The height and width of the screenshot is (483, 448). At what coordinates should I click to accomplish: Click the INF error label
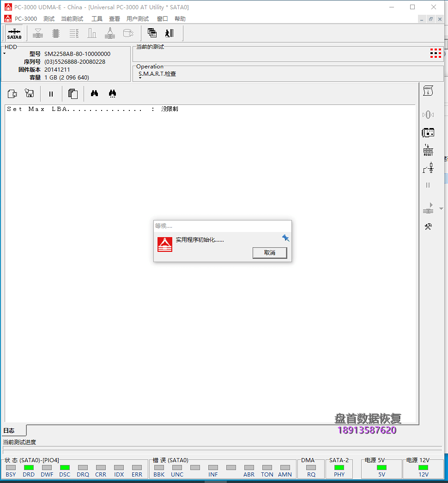213,474
